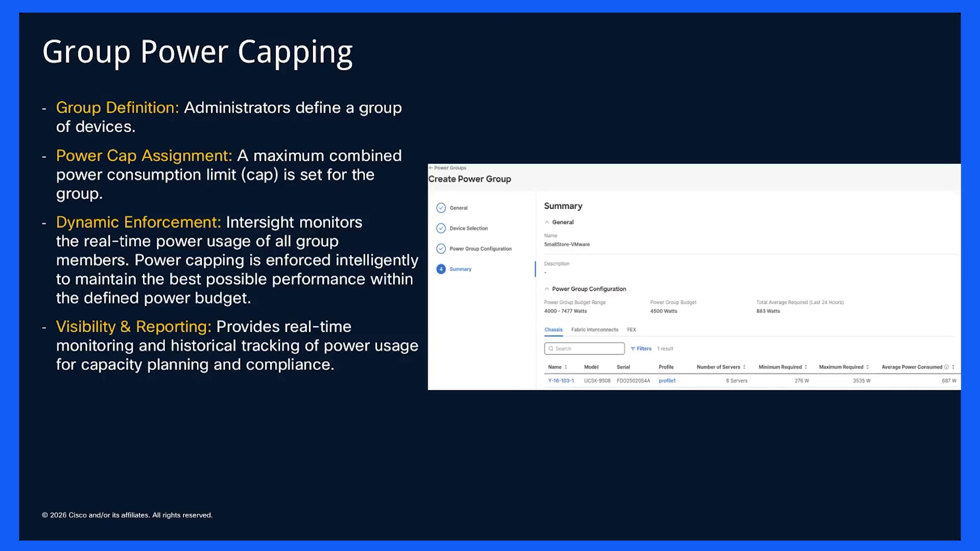The height and width of the screenshot is (551, 980).
Task: Open the FEX tab
Action: pyautogui.click(x=631, y=330)
